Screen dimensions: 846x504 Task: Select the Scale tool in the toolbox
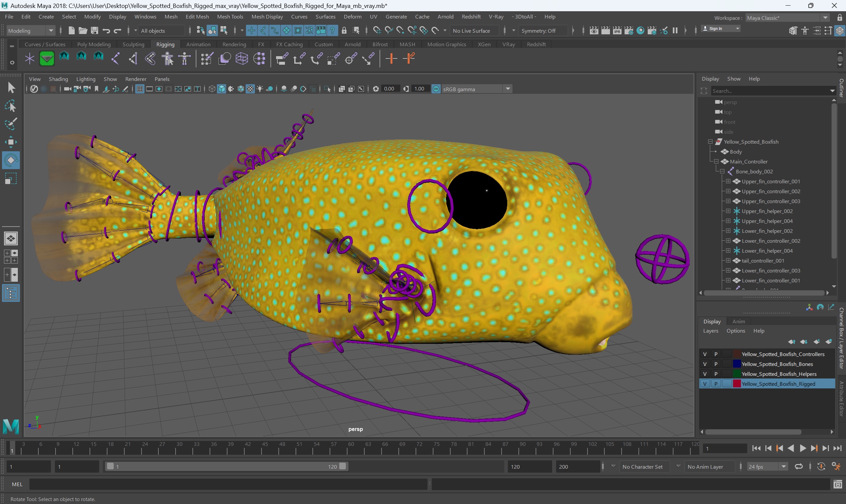click(11, 178)
